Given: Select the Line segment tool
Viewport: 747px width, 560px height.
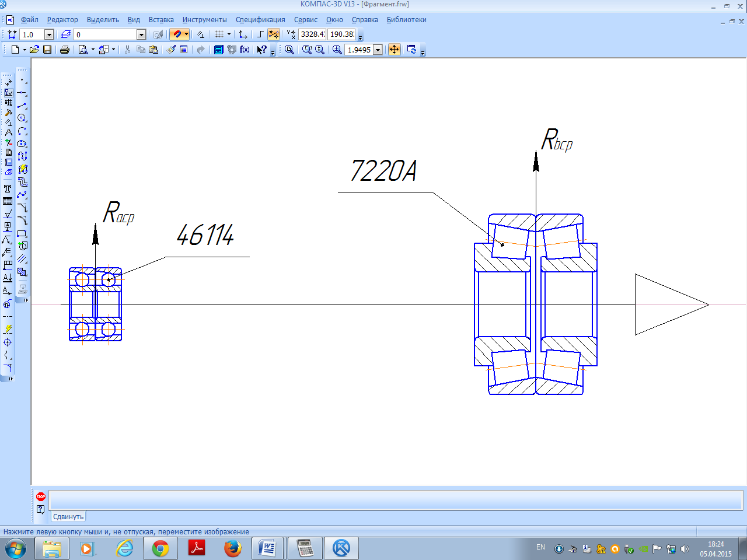Looking at the screenshot, I should click(x=22, y=106).
